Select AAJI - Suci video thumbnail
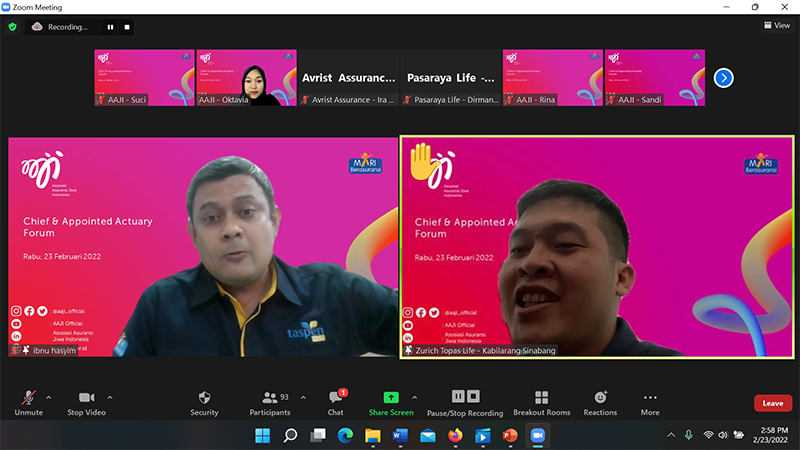 pyautogui.click(x=144, y=78)
